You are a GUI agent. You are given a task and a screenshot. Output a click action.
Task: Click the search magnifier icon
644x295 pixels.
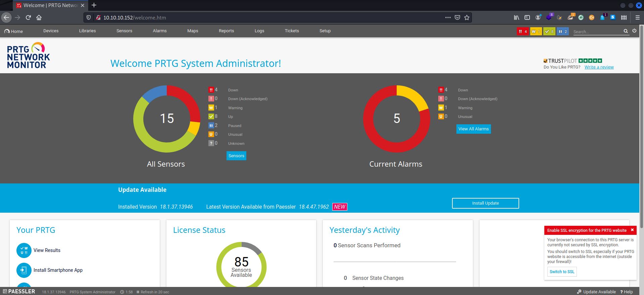(626, 31)
